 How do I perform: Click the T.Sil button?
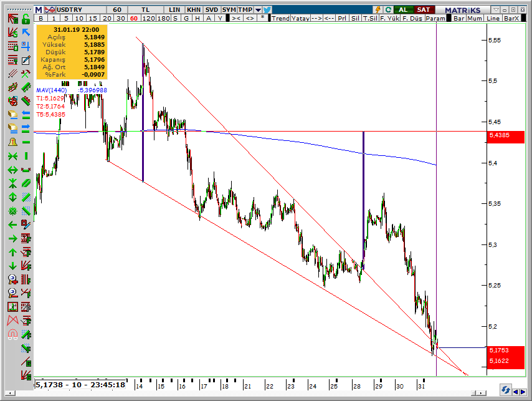(x=370, y=18)
